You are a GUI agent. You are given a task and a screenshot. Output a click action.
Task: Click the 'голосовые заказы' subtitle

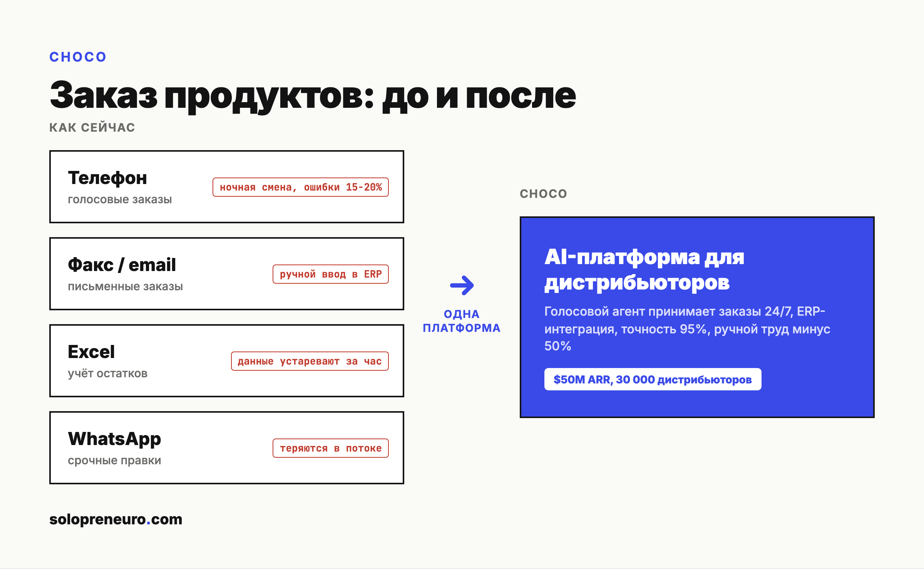click(x=120, y=199)
